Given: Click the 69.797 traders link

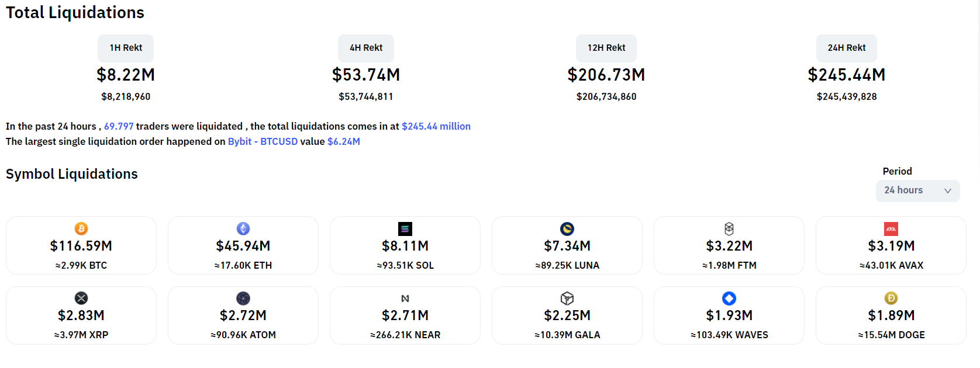Looking at the screenshot, I should [119, 126].
